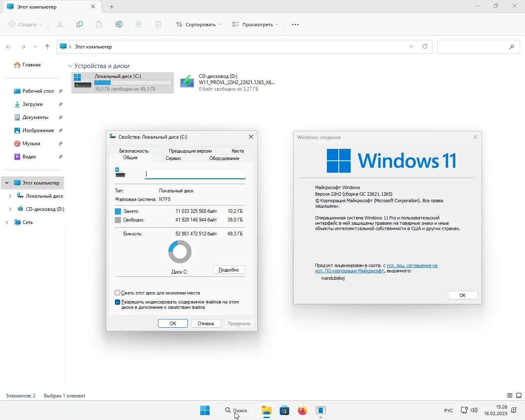Click the volume speaker tray icon
This screenshot has height=420, width=525.
pyautogui.click(x=474, y=410)
